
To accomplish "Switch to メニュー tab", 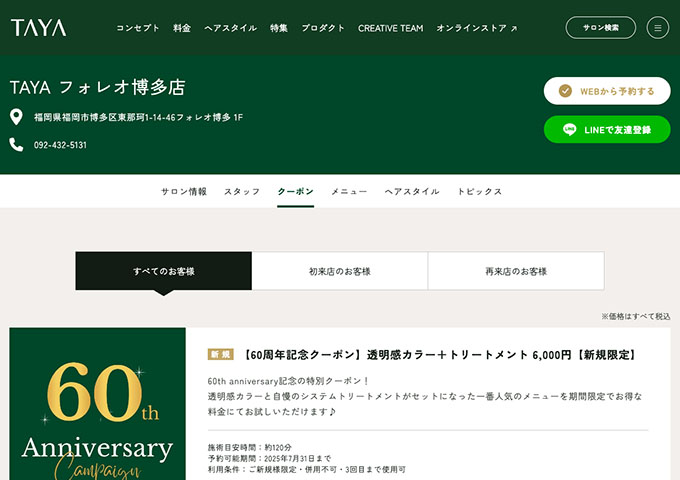I will click(x=349, y=191).
